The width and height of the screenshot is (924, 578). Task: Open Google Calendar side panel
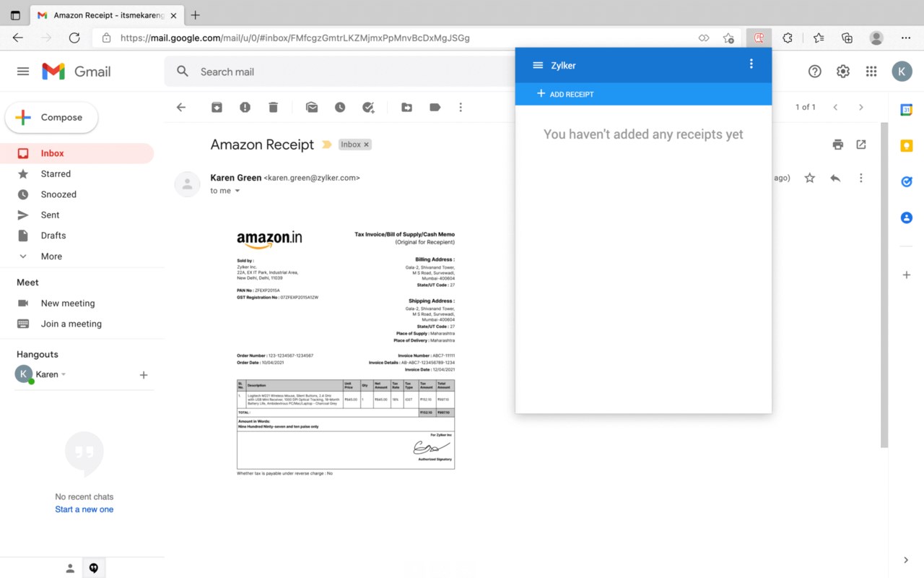907,110
